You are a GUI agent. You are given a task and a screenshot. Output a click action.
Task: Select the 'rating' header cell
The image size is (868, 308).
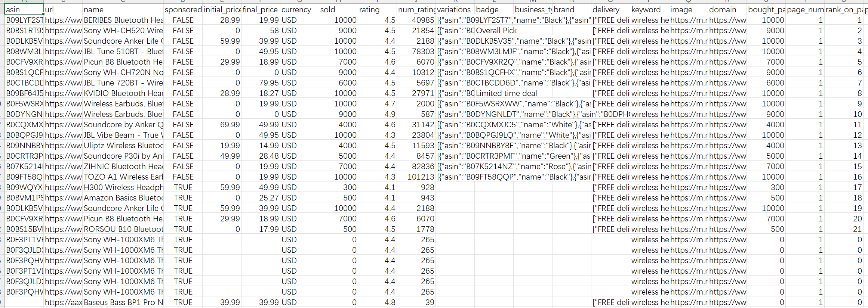pyautogui.click(x=377, y=9)
